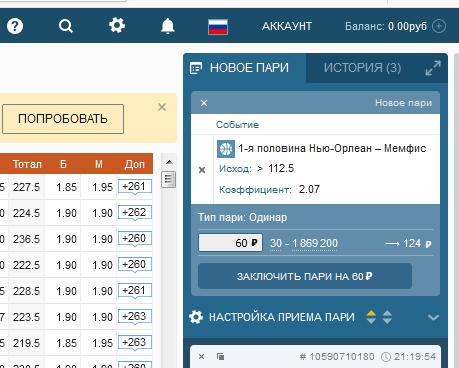Expand +260 extra markets for total 236.5
Screen dimensions: 459x368
[x=135, y=238]
